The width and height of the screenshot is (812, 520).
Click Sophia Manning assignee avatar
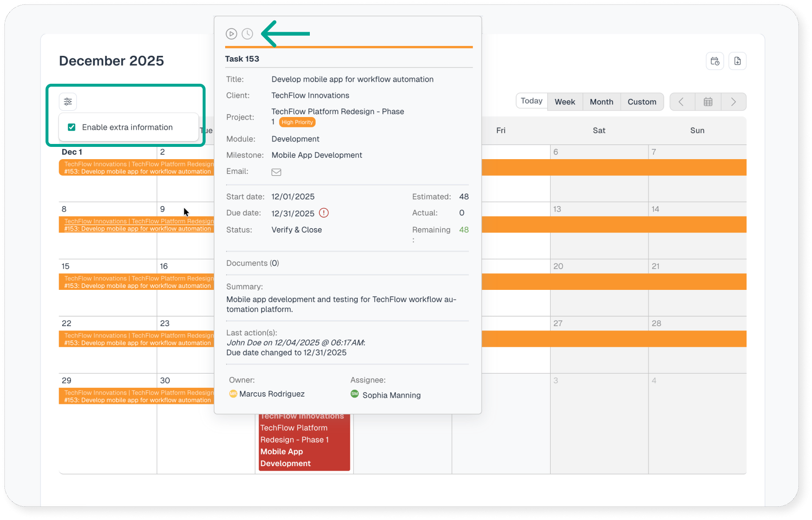point(355,394)
